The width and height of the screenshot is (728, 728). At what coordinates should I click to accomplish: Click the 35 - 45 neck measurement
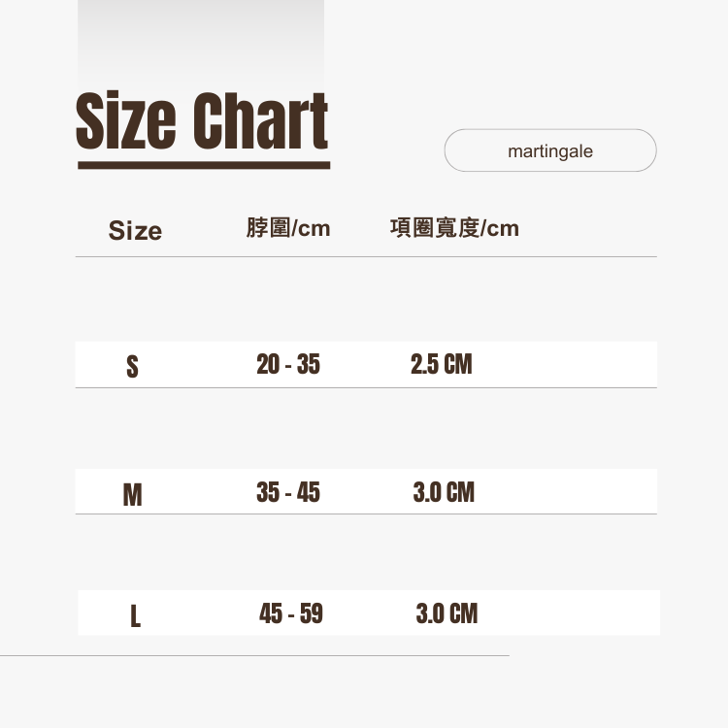pyautogui.click(x=288, y=493)
